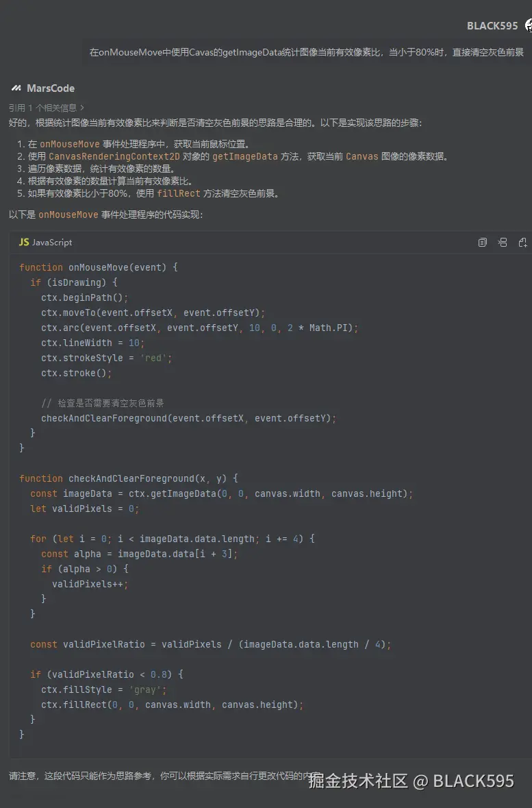Screen dimensions: 532x808
Task: Click the CanvasRenderingContext2D inline code
Action: 114,156
